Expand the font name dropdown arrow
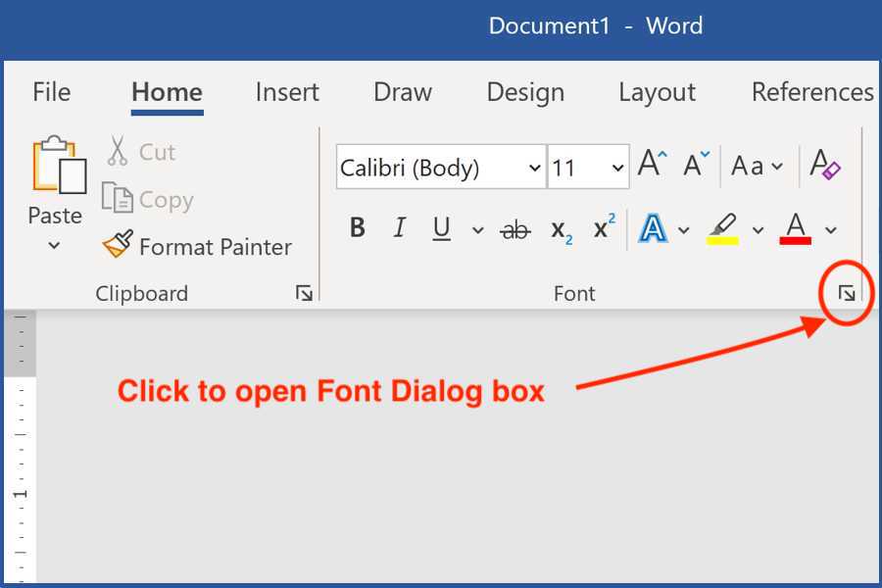 535,168
